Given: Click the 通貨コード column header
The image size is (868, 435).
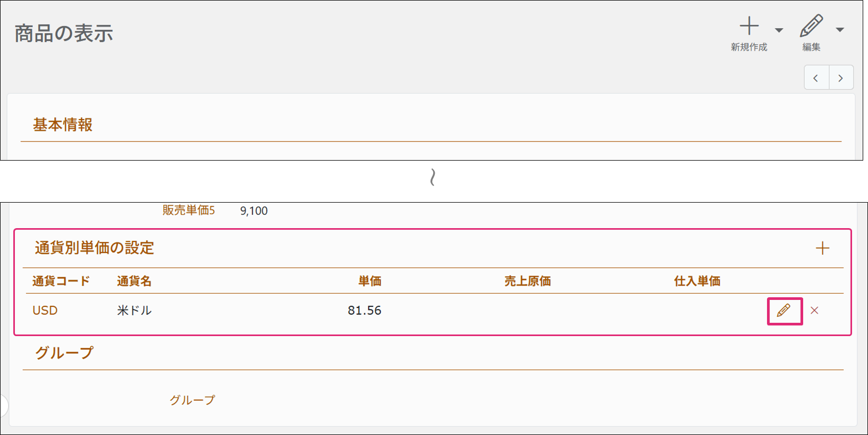Looking at the screenshot, I should (x=61, y=281).
